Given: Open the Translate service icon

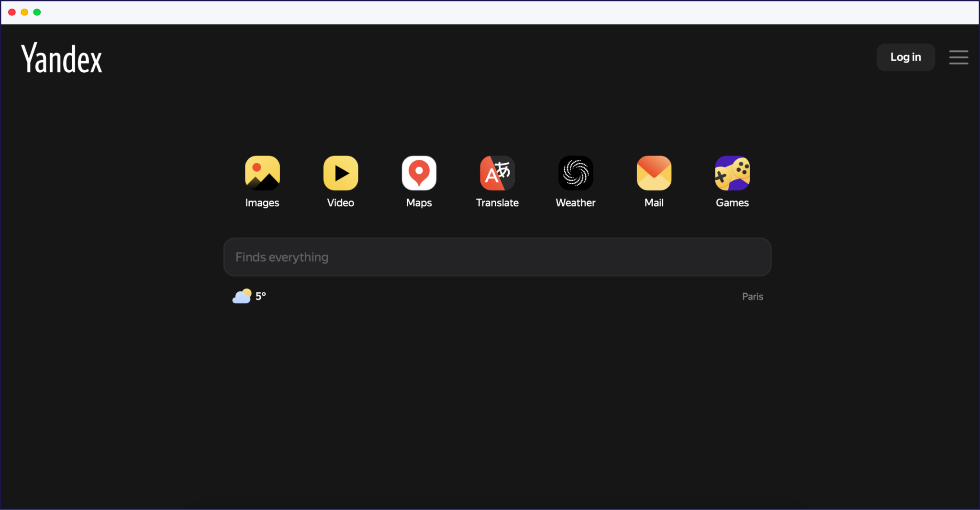Looking at the screenshot, I should point(497,173).
